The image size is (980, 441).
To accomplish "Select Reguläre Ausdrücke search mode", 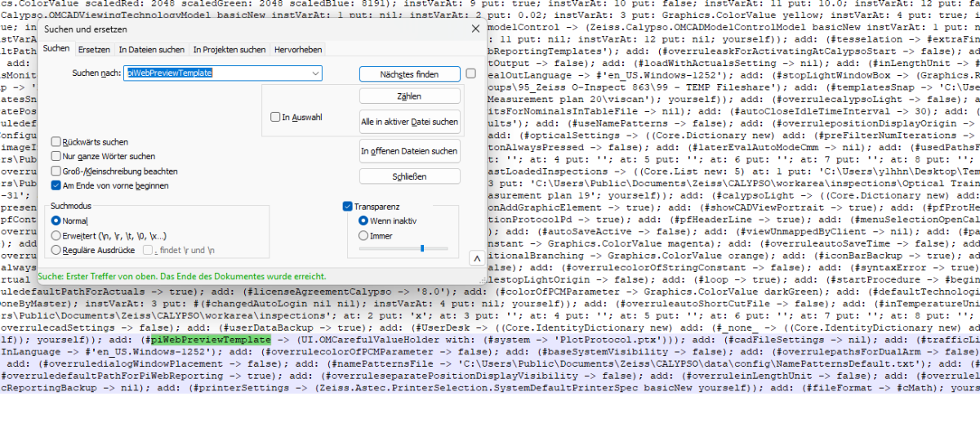I will (56, 250).
